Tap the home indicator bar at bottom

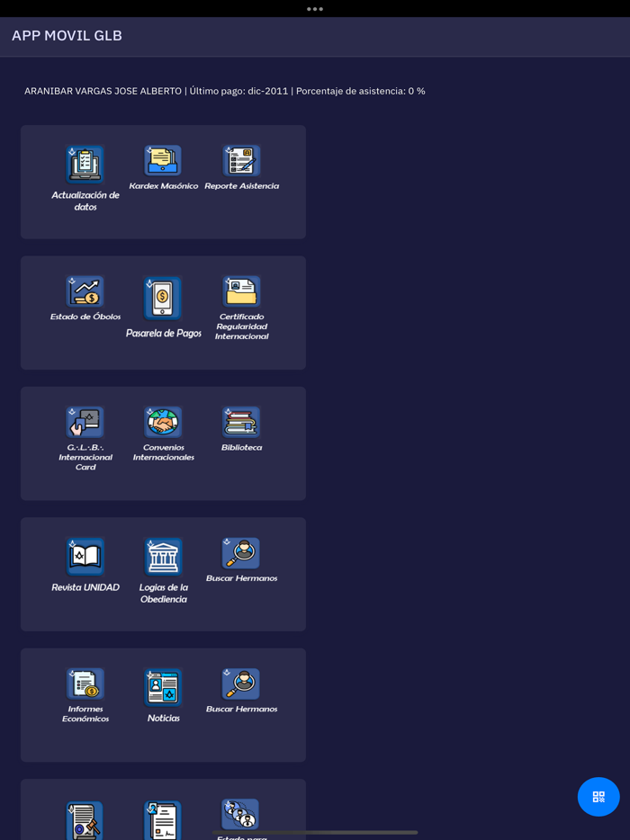pyautogui.click(x=315, y=833)
